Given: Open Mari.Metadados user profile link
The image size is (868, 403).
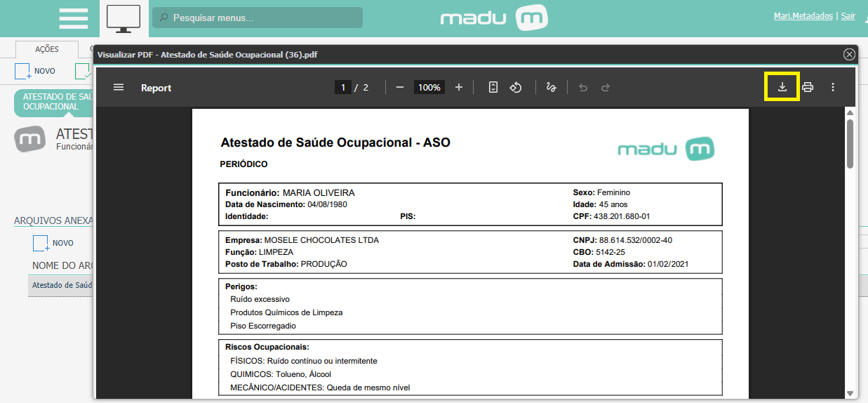Looking at the screenshot, I should [803, 16].
